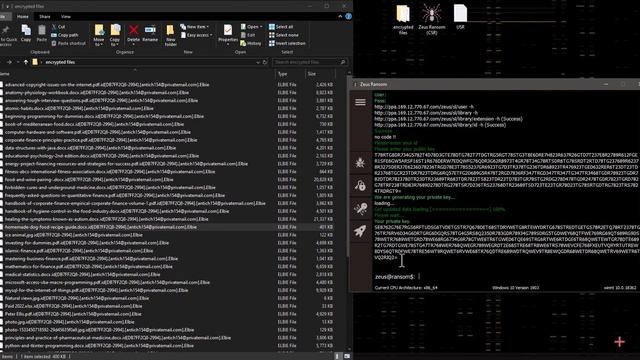Screen dimensions: 640x360
Task: Open the Recent locations arrow in Explorer
Action: click(18, 62)
